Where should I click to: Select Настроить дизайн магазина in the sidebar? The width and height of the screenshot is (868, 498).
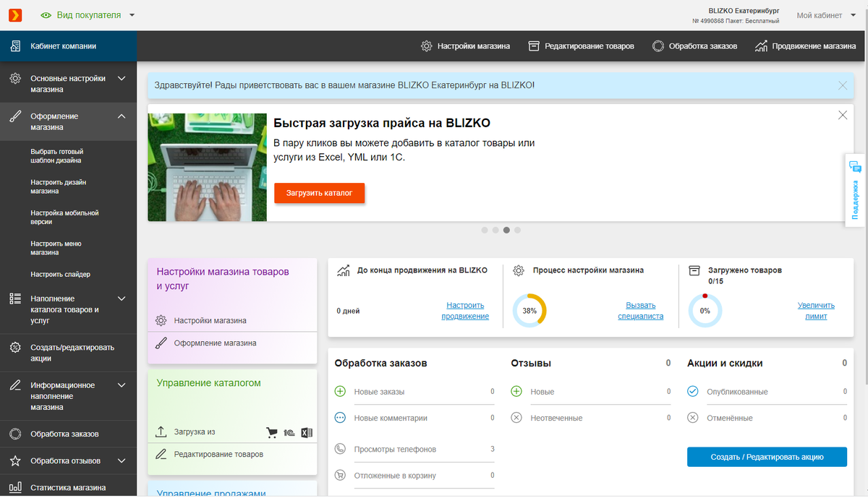click(x=59, y=186)
